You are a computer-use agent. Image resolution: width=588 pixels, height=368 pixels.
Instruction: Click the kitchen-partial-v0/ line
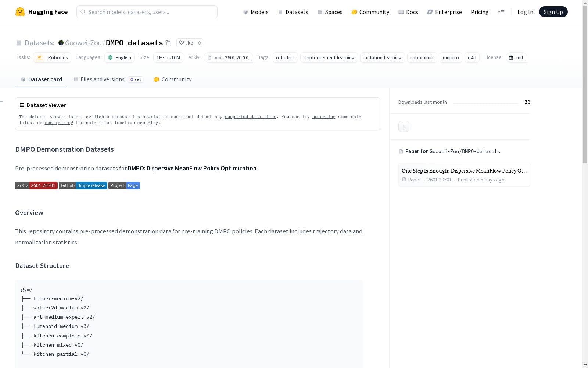point(61,354)
